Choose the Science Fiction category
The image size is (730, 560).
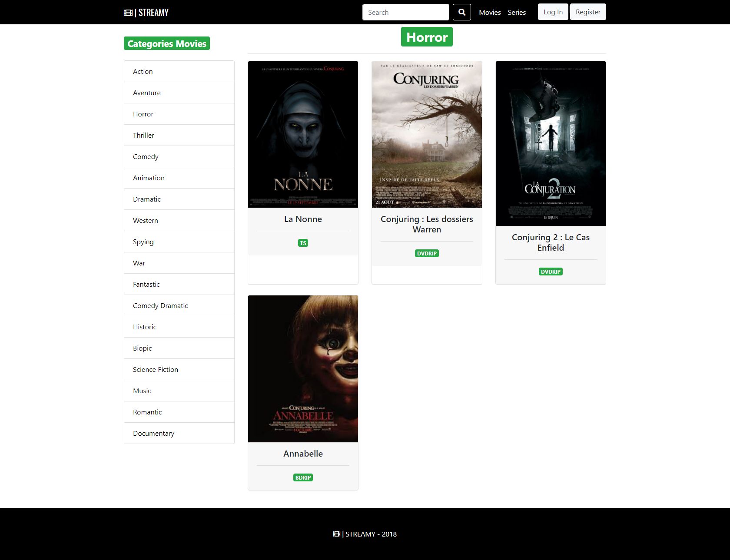179,369
